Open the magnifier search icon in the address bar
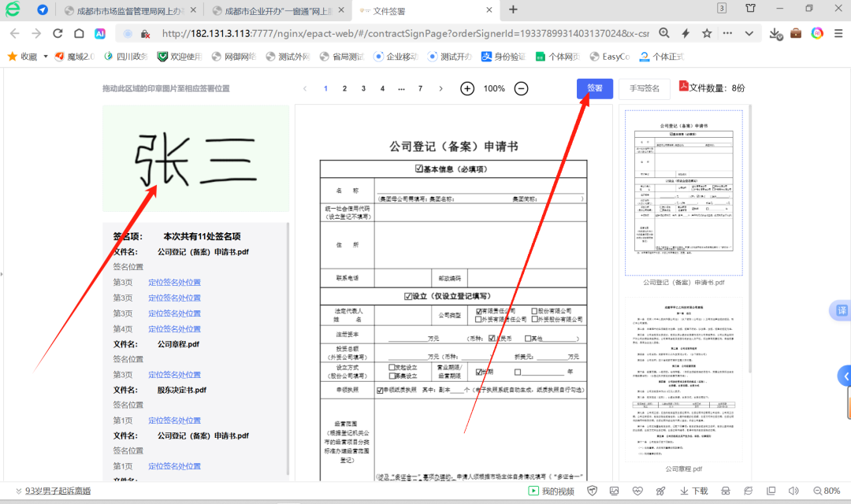 click(664, 34)
